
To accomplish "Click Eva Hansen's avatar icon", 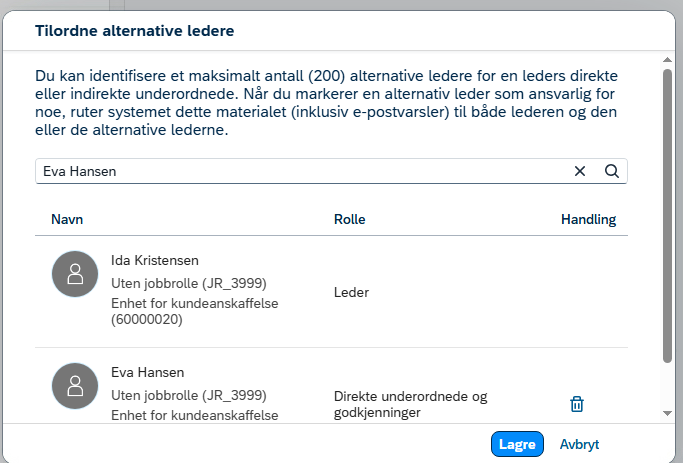I will [75, 386].
